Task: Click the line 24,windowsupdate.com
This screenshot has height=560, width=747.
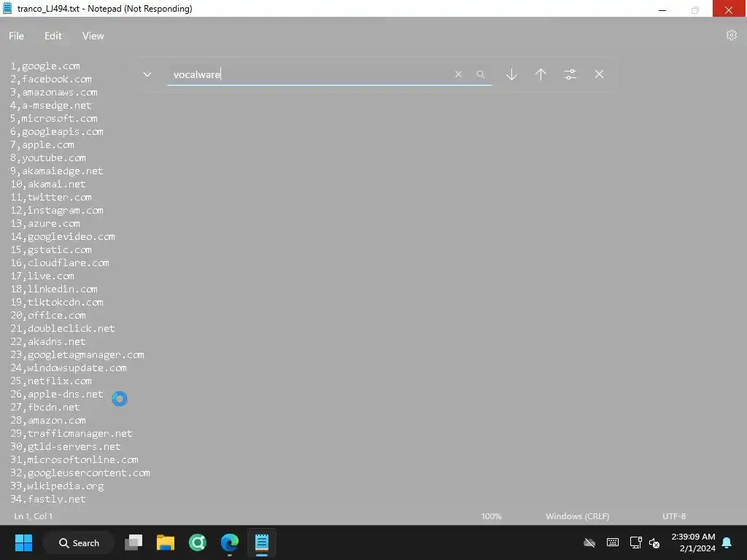Action: coord(69,368)
